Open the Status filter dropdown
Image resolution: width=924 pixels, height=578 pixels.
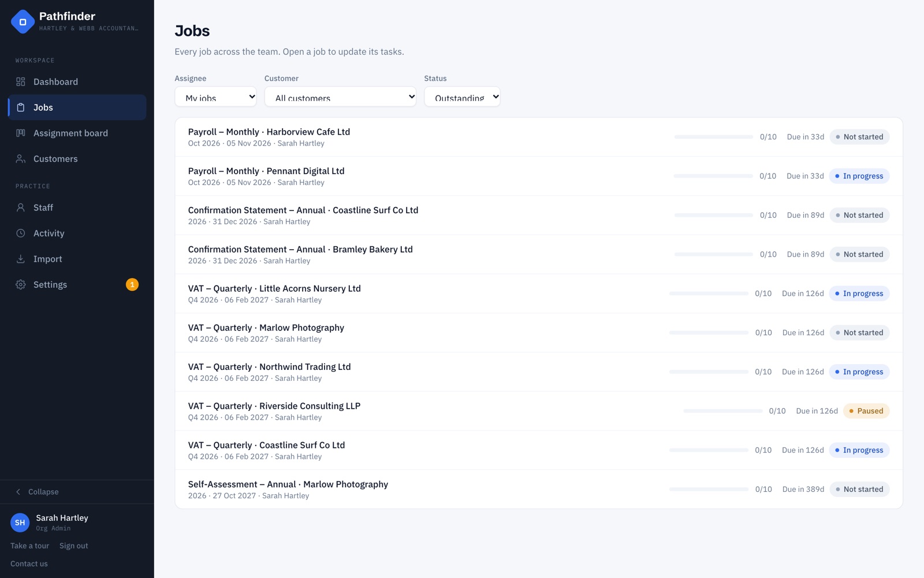coord(462,97)
